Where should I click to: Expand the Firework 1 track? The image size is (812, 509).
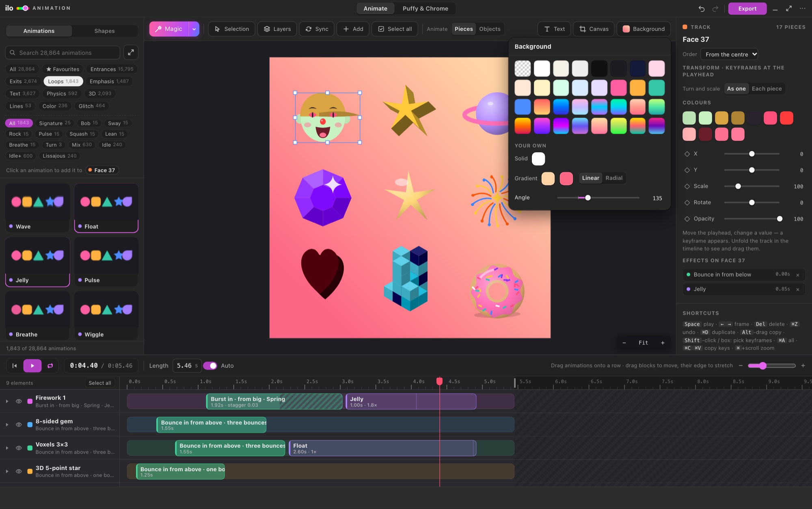coord(7,401)
